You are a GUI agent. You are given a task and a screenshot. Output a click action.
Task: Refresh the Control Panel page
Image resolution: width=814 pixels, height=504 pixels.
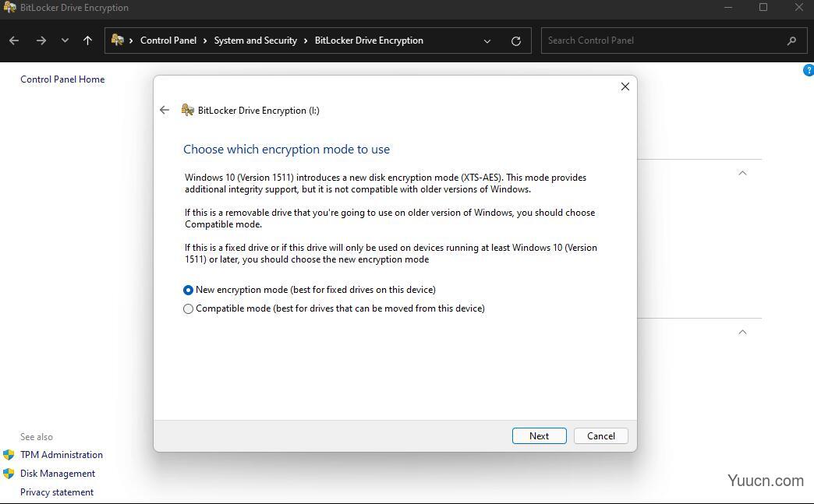(x=516, y=41)
